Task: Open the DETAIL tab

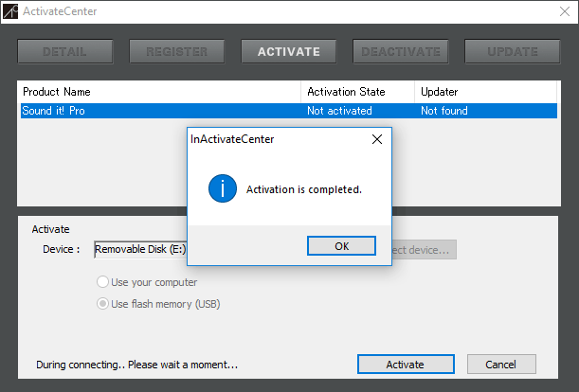Action: (x=65, y=52)
